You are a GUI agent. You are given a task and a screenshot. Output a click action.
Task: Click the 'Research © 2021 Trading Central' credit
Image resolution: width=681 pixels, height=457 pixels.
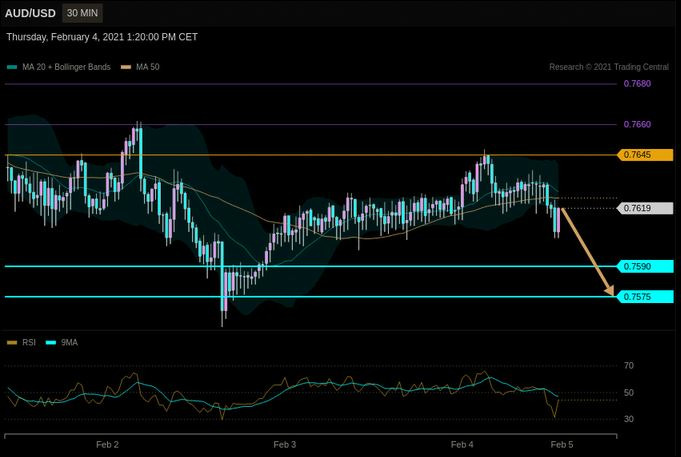click(609, 67)
